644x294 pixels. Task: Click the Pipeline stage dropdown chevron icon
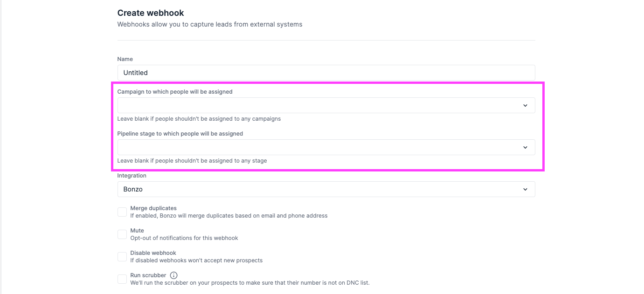[526, 147]
